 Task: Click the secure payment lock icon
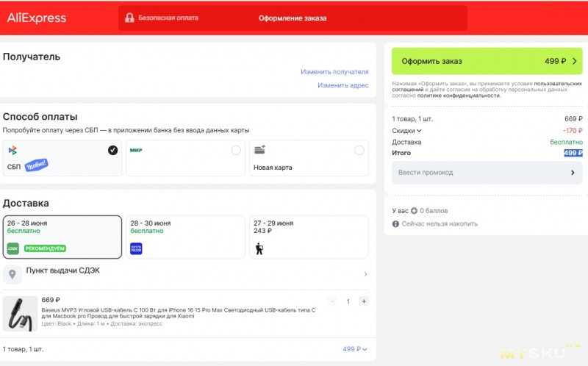pos(129,18)
